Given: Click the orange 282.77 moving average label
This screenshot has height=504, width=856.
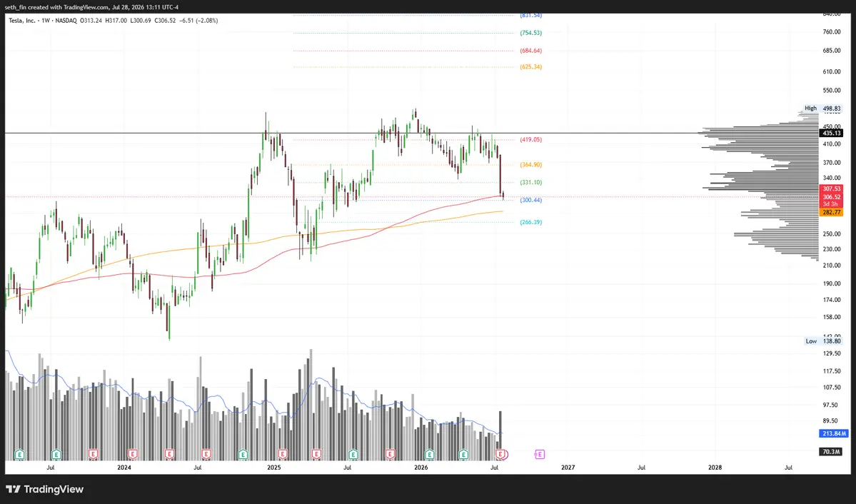Looking at the screenshot, I should point(832,212).
